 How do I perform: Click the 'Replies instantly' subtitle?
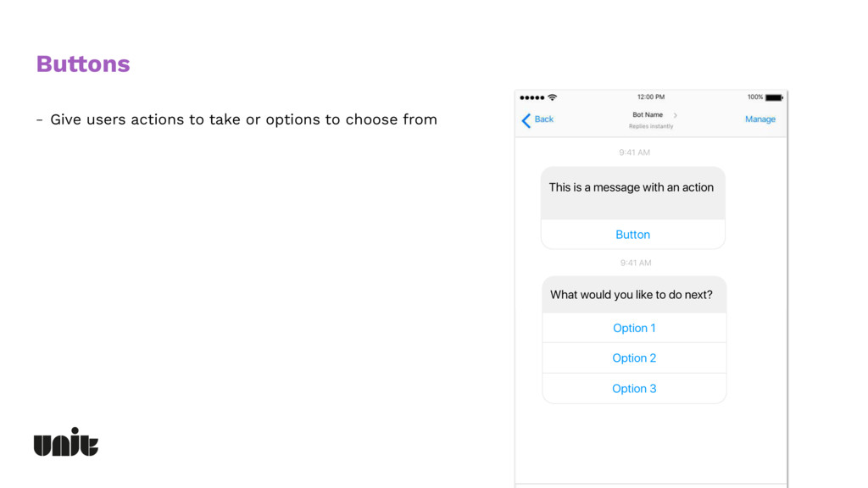point(651,126)
